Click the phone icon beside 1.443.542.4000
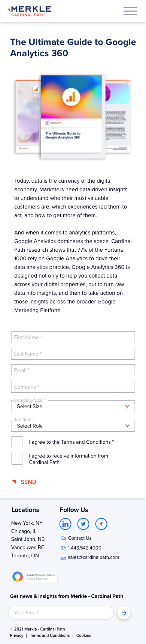This screenshot has height=644, width=146. click(63, 548)
